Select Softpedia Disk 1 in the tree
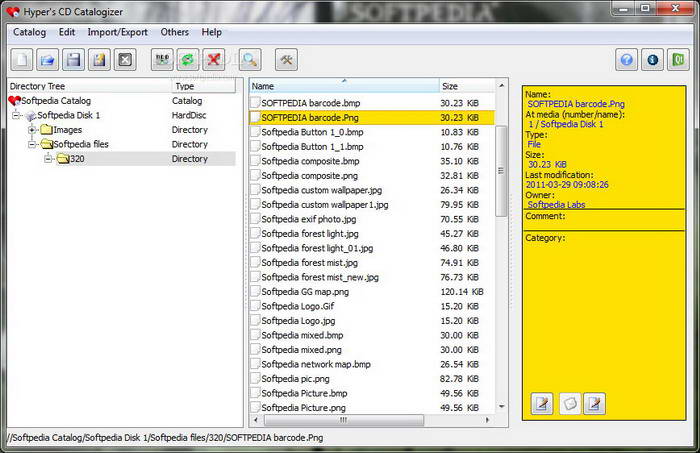The width and height of the screenshot is (700, 453). pyautogui.click(x=69, y=115)
